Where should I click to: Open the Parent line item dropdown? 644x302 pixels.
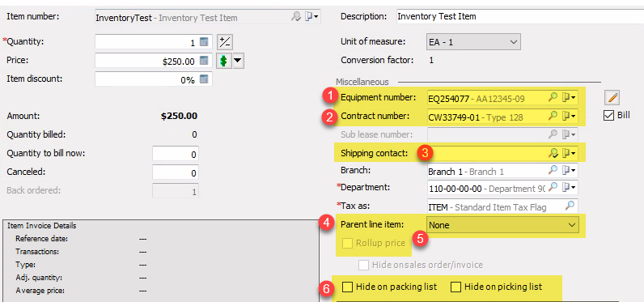pos(502,225)
